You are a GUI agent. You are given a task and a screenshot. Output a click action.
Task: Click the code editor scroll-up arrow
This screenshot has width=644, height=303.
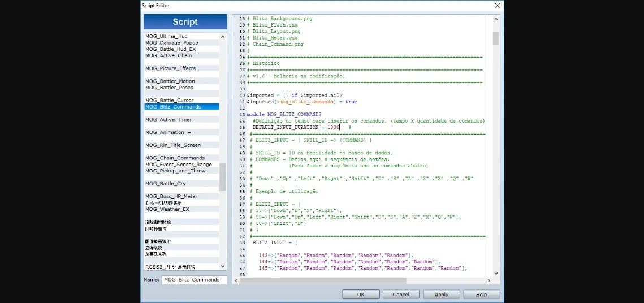496,19
